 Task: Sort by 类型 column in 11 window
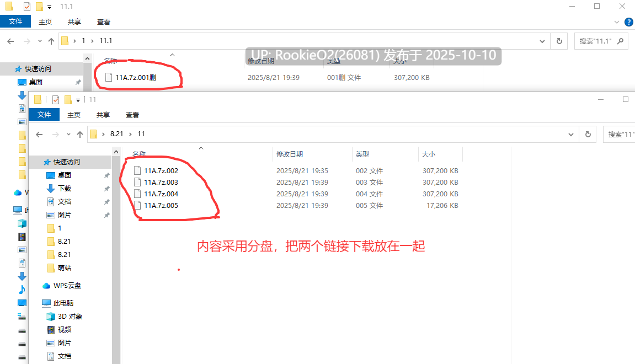(362, 154)
